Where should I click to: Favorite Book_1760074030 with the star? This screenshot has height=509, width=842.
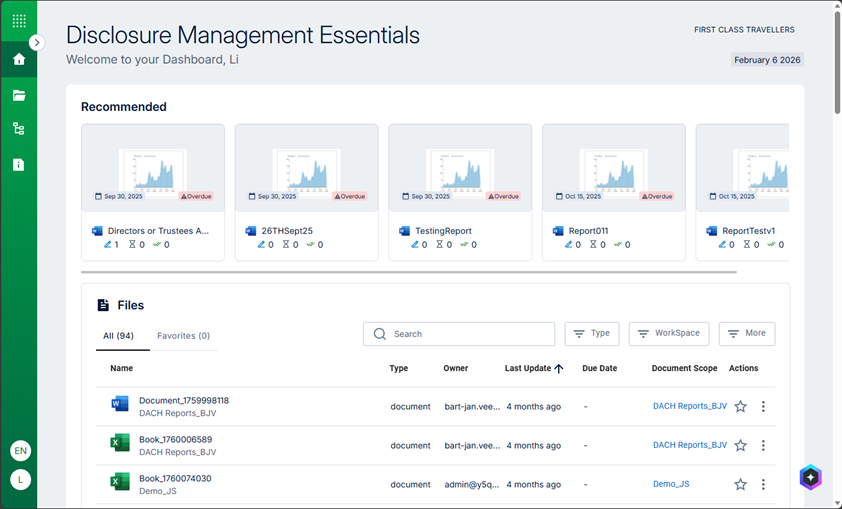pos(741,484)
